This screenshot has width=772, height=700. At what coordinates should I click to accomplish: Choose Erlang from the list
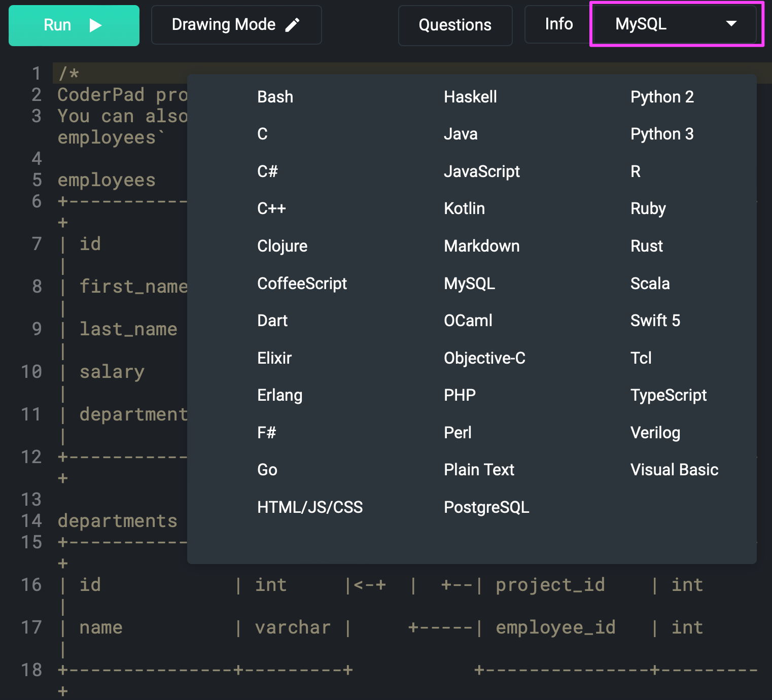(x=280, y=395)
